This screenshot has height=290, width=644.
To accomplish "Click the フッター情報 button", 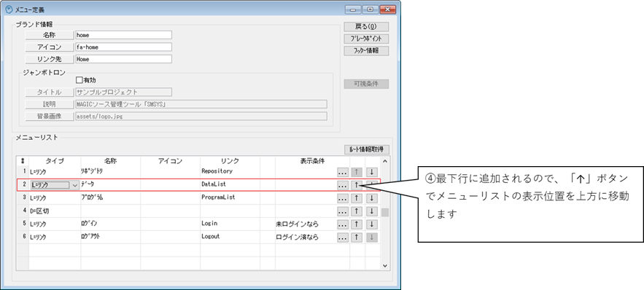I will (x=366, y=51).
